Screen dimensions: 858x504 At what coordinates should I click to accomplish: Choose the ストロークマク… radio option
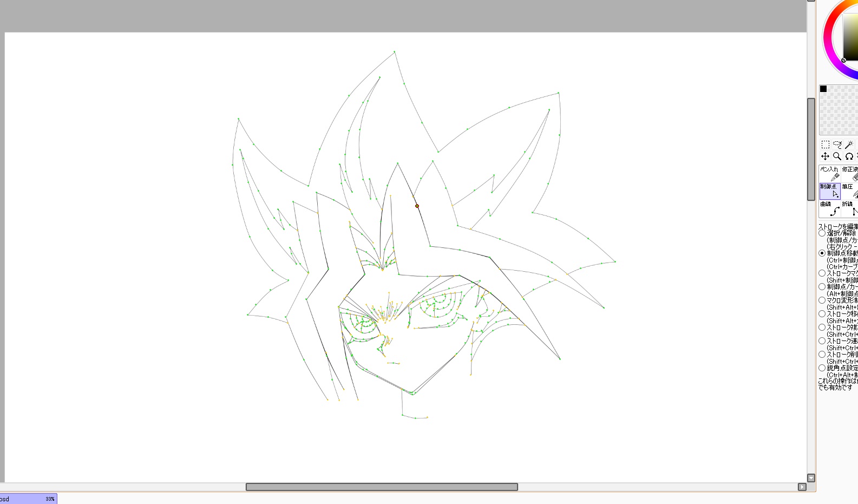(x=822, y=273)
